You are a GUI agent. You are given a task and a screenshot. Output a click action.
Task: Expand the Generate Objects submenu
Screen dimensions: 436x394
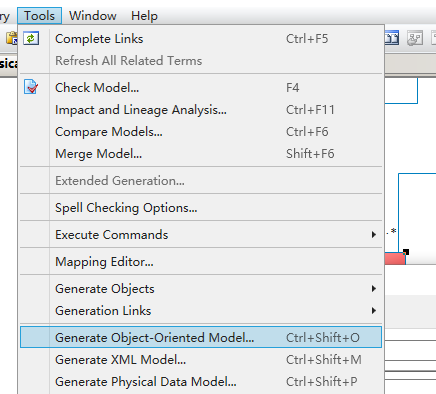(201, 289)
